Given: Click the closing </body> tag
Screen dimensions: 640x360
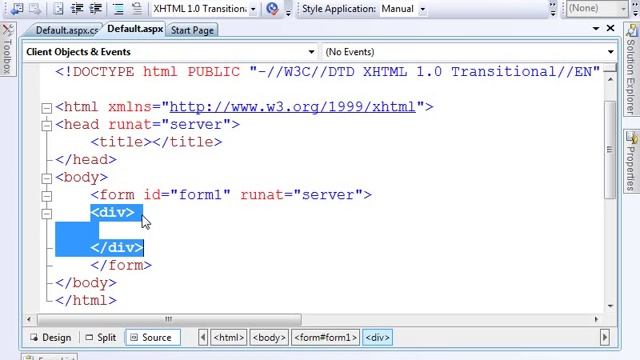Looking at the screenshot, I should tap(86, 283).
